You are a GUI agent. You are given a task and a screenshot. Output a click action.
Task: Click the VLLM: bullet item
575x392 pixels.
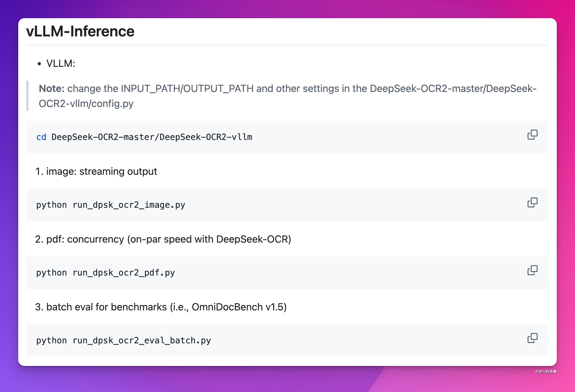(61, 63)
